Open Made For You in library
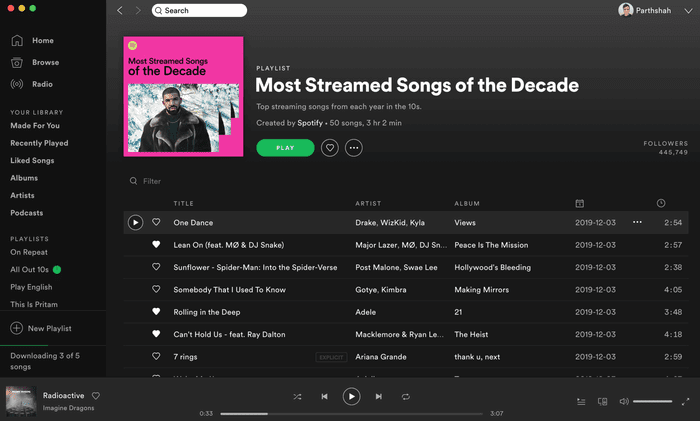This screenshot has height=421, width=700. 35,126
